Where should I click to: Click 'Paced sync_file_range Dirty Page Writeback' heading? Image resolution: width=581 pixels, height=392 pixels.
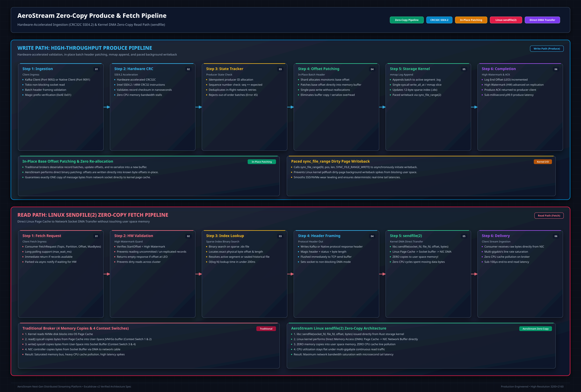[330, 161]
